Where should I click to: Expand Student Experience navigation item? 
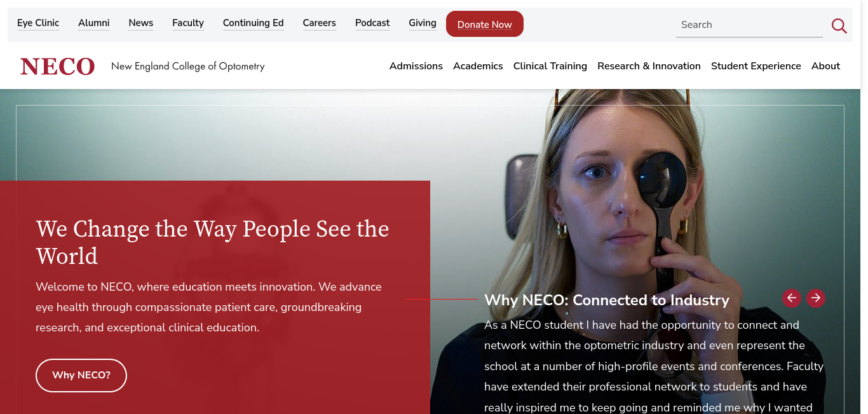click(x=756, y=66)
